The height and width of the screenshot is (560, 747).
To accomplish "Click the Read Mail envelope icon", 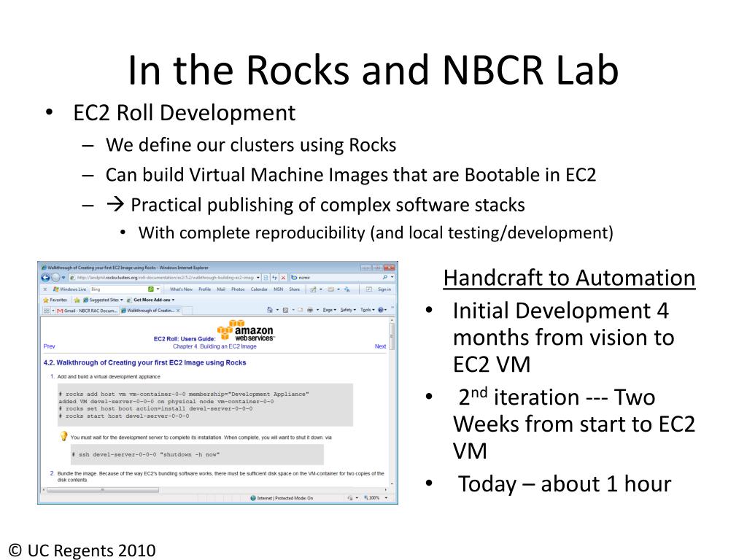I will (x=300, y=310).
